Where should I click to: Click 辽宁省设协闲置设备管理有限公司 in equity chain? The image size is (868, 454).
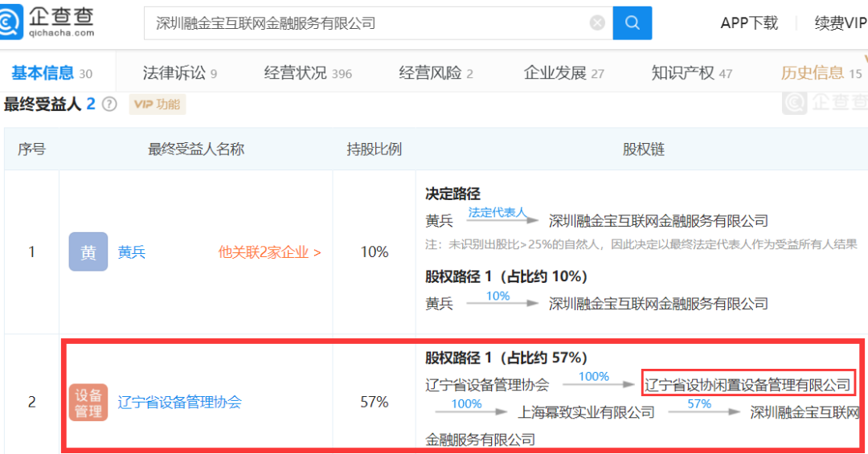click(748, 385)
